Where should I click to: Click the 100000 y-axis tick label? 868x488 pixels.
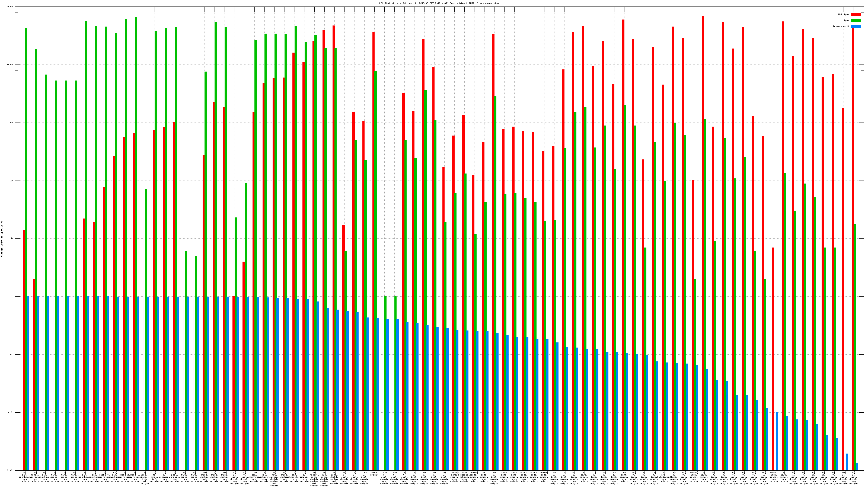(9, 7)
